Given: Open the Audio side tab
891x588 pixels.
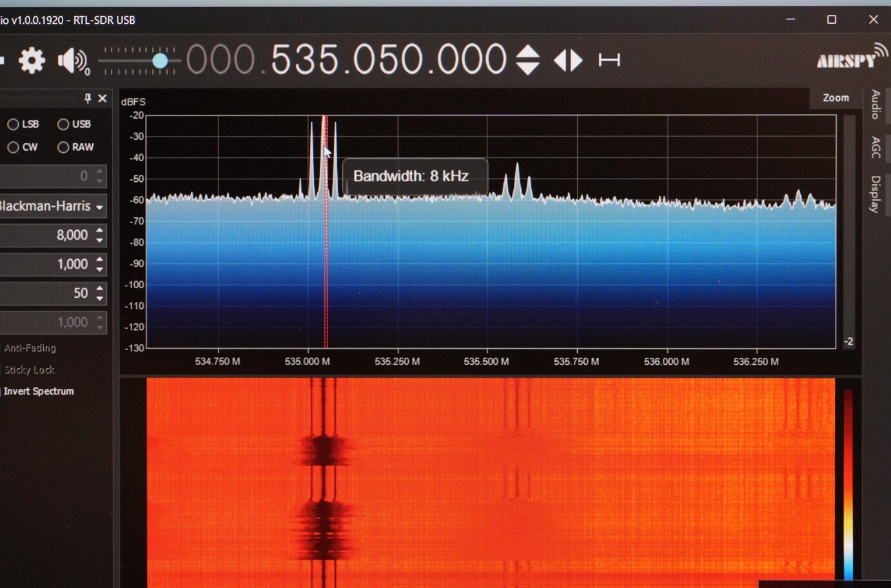Looking at the screenshot, I should 876,104.
